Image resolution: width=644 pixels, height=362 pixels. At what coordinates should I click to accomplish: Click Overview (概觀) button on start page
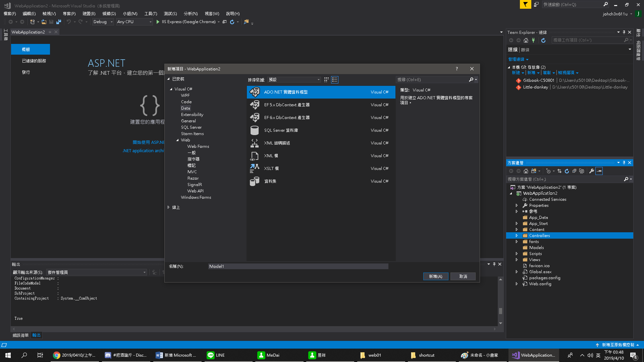click(x=31, y=49)
